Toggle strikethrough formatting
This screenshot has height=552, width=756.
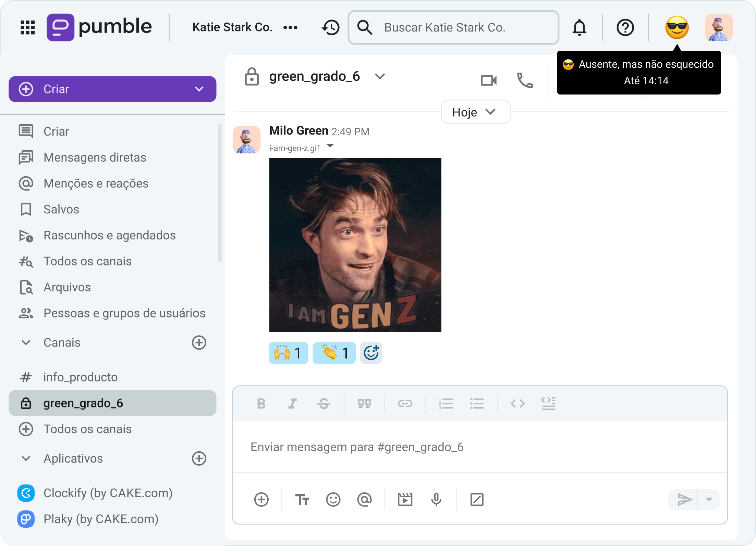(x=324, y=404)
